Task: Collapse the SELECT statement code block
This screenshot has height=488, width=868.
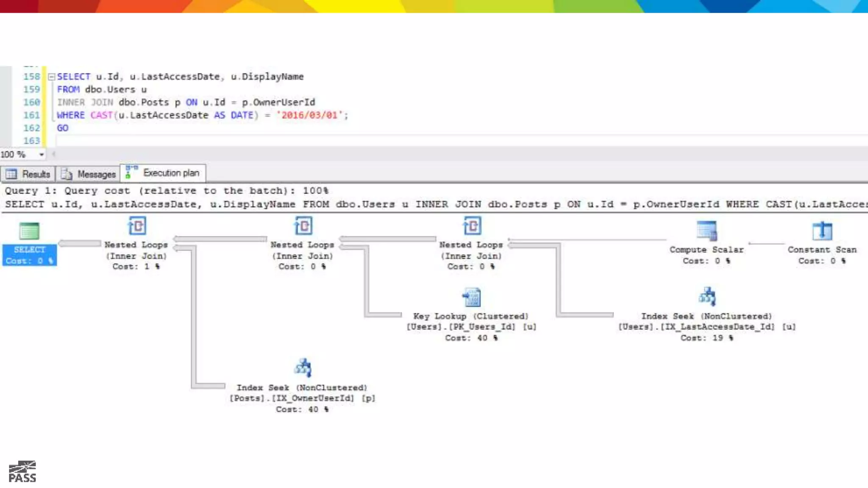Action: coord(52,77)
